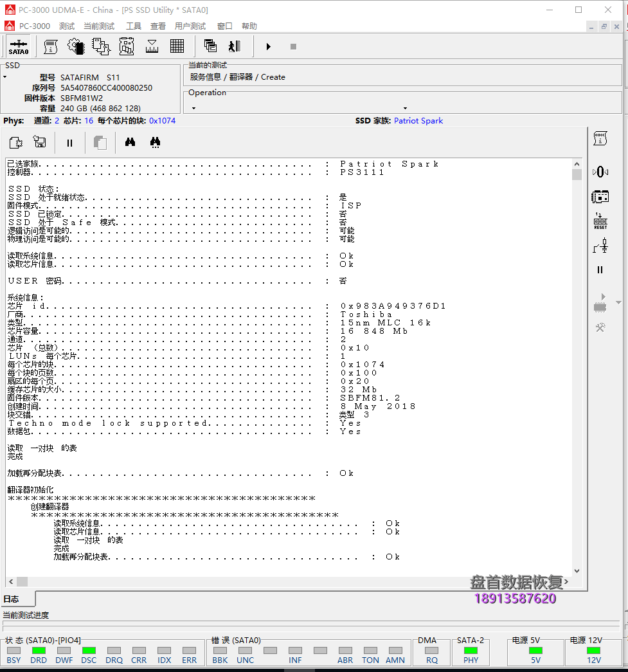Click the pause icon in right sidebar
The image size is (628, 672).
(600, 269)
